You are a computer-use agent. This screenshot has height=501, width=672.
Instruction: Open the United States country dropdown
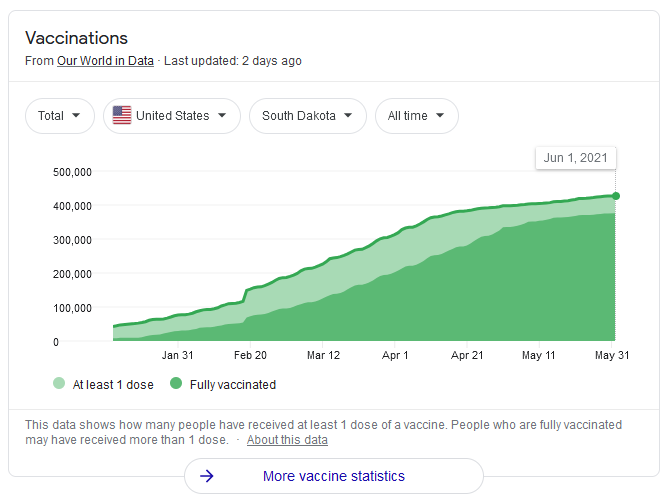(172, 116)
